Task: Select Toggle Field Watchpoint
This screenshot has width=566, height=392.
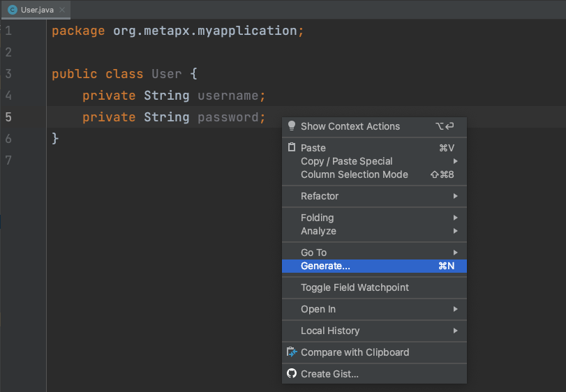Action: point(374,287)
